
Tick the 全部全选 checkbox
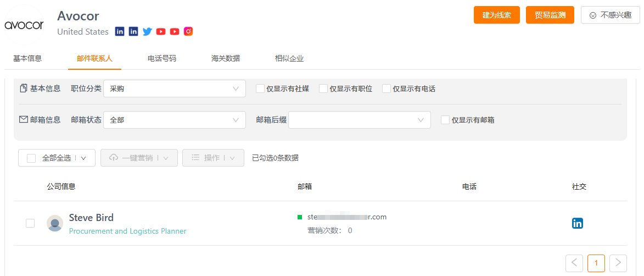pos(31,158)
